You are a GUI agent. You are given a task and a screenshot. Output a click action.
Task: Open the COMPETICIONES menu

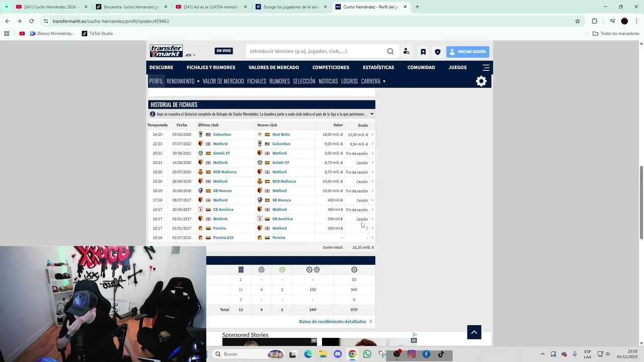331,67
